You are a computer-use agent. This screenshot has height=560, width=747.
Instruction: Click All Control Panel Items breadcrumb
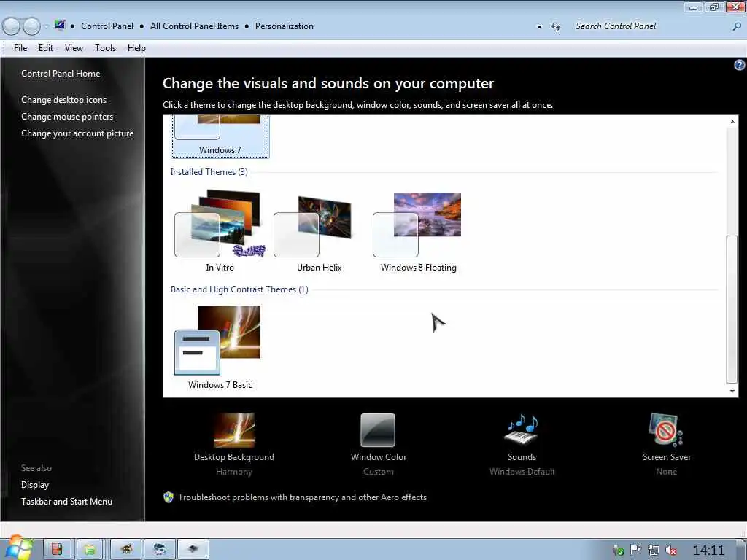[194, 26]
